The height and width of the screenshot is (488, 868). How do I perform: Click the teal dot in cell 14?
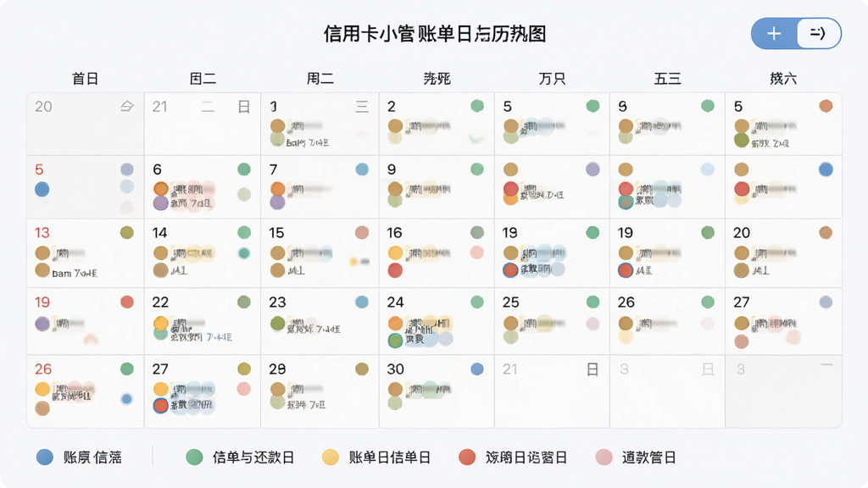244,253
